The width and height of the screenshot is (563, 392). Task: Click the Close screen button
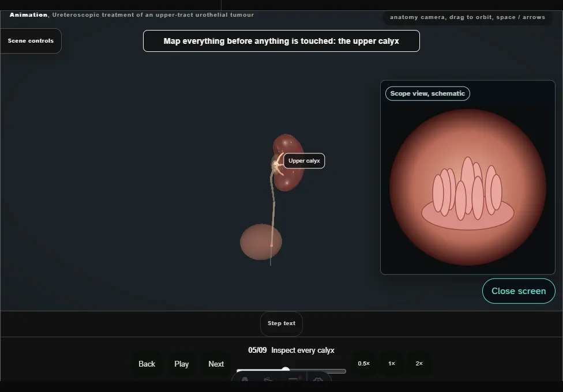coord(519,291)
